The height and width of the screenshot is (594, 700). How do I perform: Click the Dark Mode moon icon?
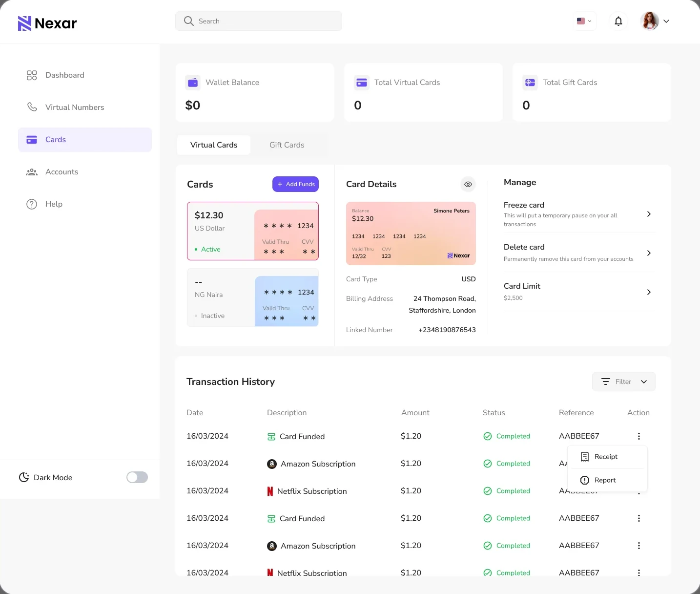24,477
